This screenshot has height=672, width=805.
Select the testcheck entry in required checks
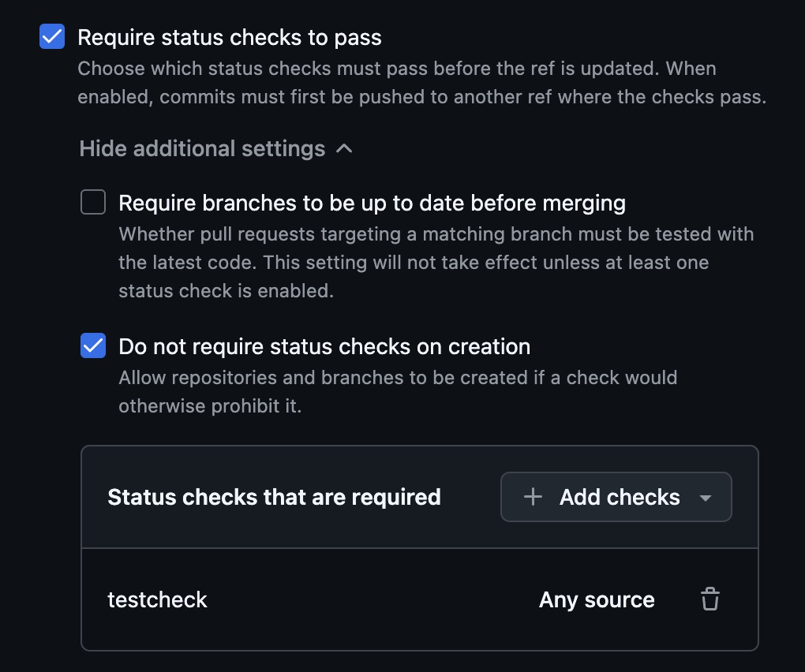pos(157,599)
